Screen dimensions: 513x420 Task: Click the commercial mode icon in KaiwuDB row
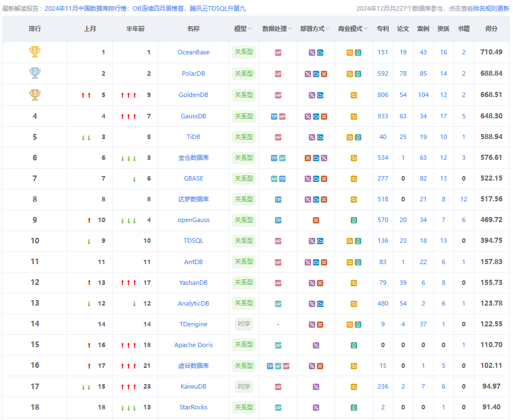[354, 387]
